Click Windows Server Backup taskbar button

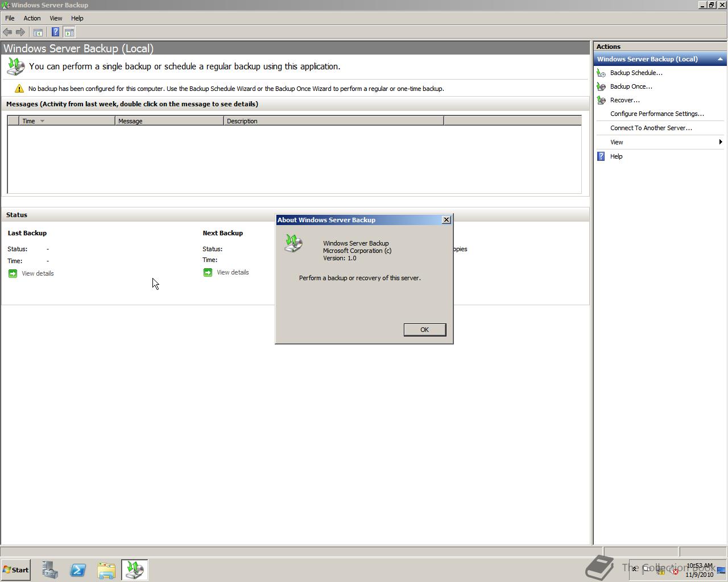click(x=135, y=569)
